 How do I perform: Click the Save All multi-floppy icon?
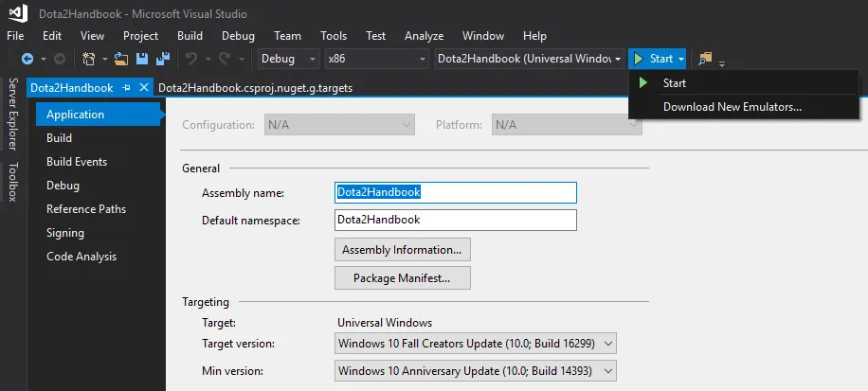(x=163, y=59)
